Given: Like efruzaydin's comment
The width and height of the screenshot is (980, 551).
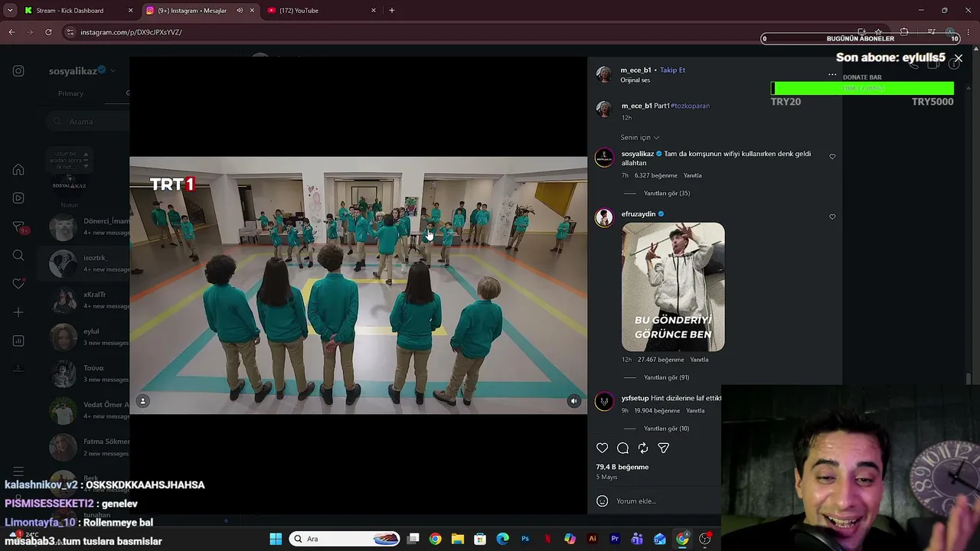Looking at the screenshot, I should point(832,217).
